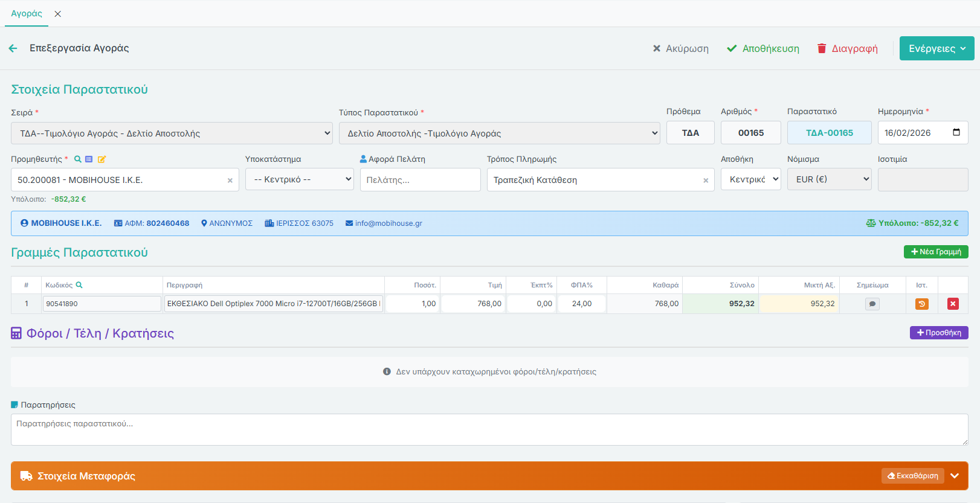Viewport: 980px width, 503px height.
Task: Open the date picker calendar icon
Action: 956,133
